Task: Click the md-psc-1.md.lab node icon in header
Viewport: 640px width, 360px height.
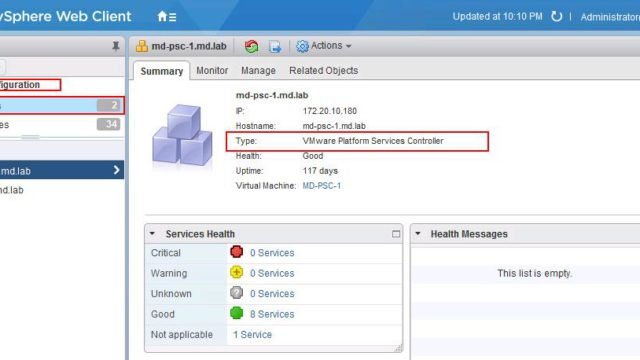Action: pyautogui.click(x=142, y=46)
